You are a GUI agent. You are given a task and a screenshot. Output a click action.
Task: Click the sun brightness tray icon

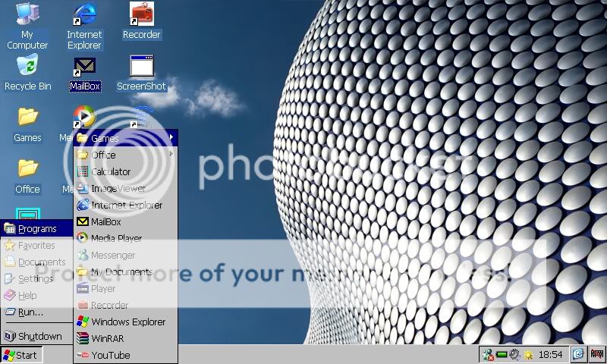[x=528, y=354]
